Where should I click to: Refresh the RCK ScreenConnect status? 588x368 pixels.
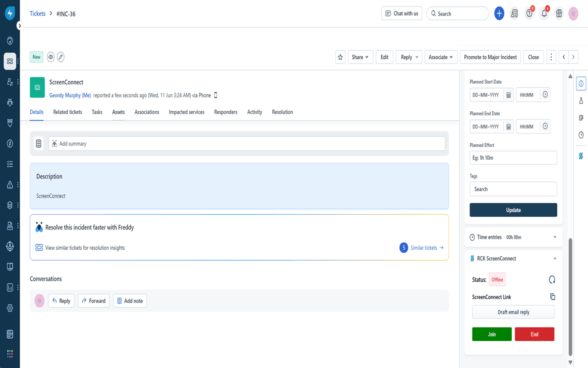(x=552, y=280)
